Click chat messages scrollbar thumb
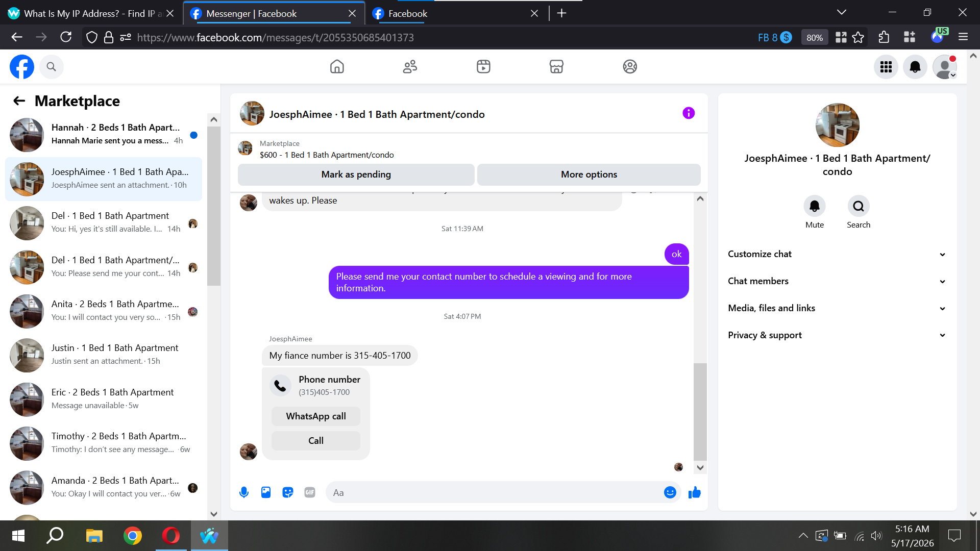The height and width of the screenshot is (551, 980). tap(700, 412)
